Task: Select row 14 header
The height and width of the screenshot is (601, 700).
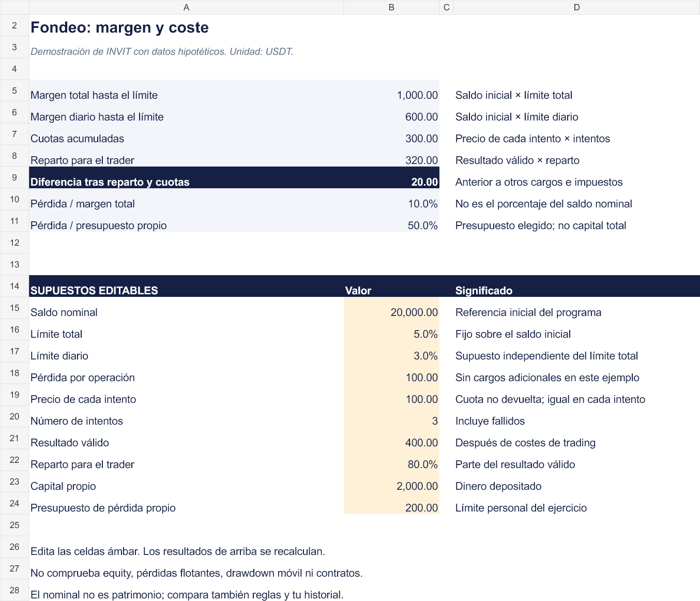Action: point(14,286)
